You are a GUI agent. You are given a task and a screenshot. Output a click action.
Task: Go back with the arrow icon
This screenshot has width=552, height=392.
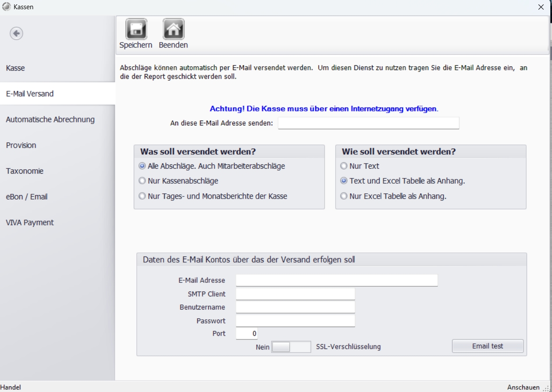(17, 33)
